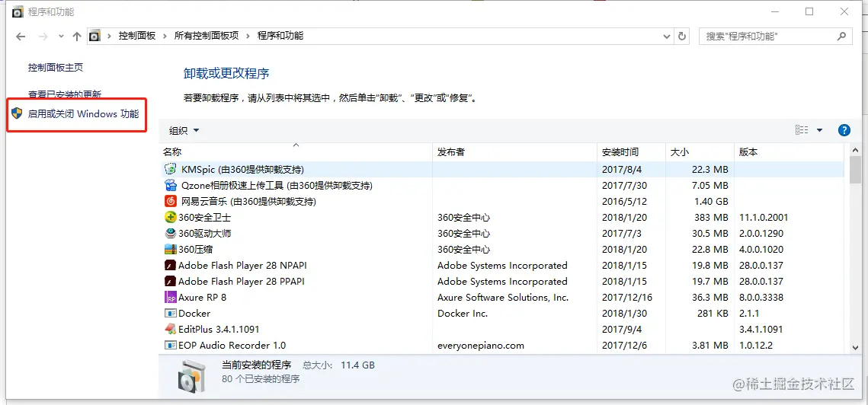Click the list scrollbar up arrow

click(855, 150)
